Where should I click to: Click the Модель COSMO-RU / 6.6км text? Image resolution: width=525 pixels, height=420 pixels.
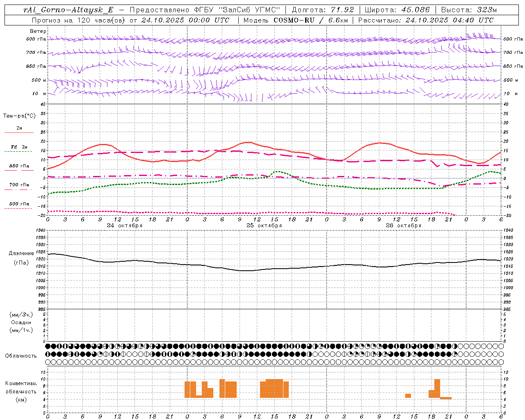(x=296, y=20)
